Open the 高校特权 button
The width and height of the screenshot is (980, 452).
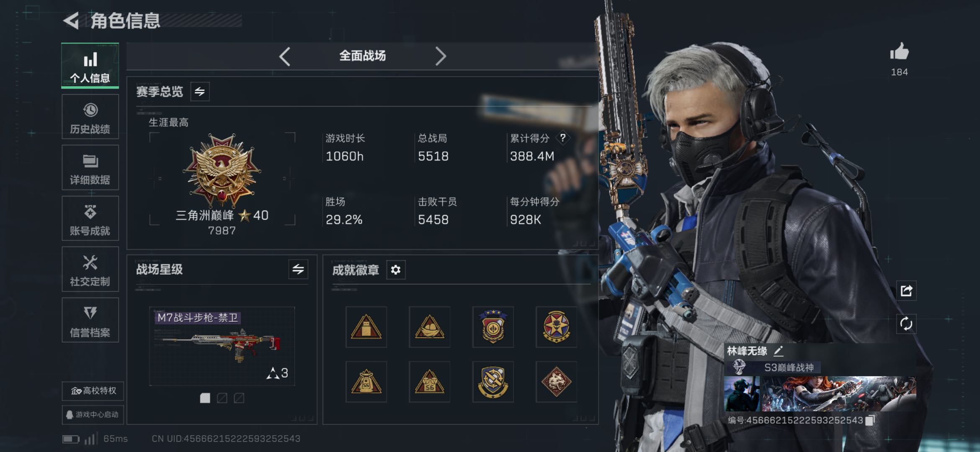coord(93,391)
